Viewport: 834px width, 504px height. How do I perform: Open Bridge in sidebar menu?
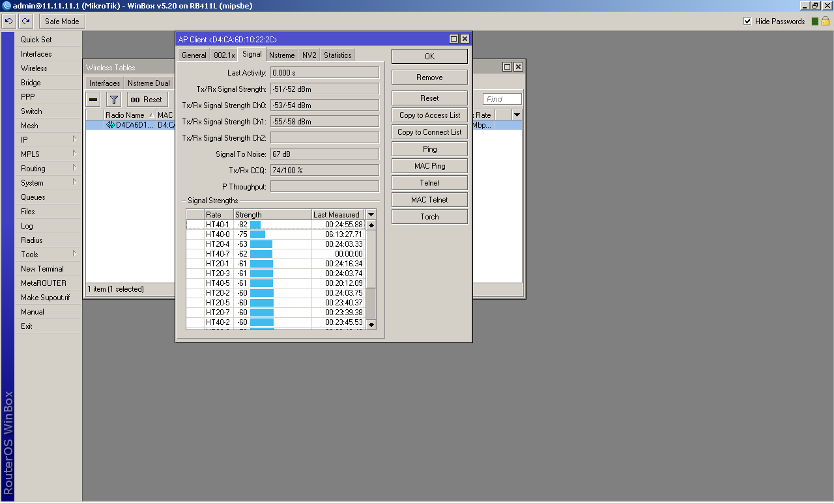[x=48, y=83]
